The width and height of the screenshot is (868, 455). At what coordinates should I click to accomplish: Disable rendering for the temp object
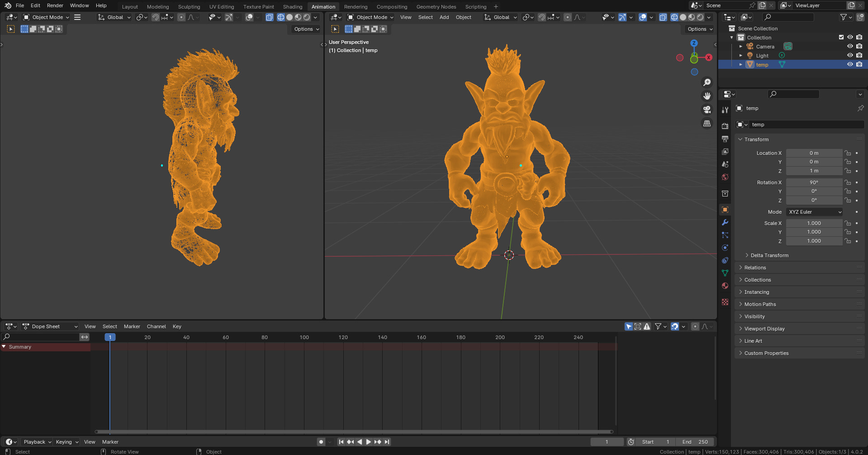[859, 64]
